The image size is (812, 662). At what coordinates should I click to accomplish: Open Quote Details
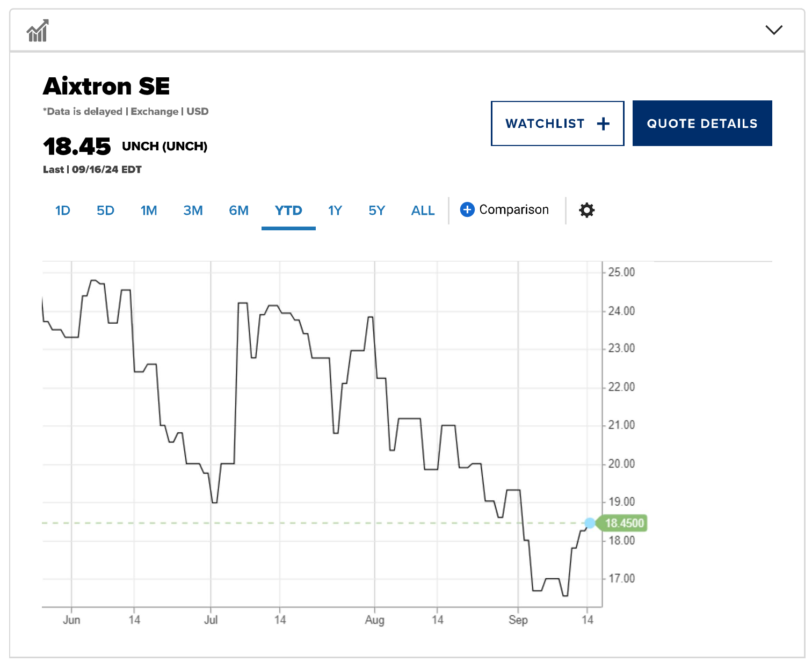[x=702, y=123]
